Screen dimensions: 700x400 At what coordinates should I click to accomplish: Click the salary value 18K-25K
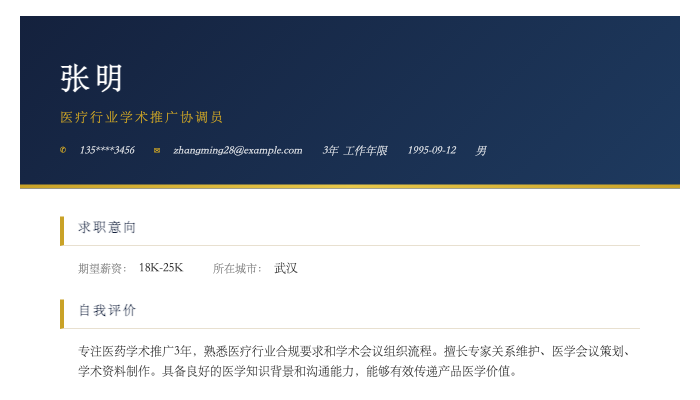click(161, 268)
